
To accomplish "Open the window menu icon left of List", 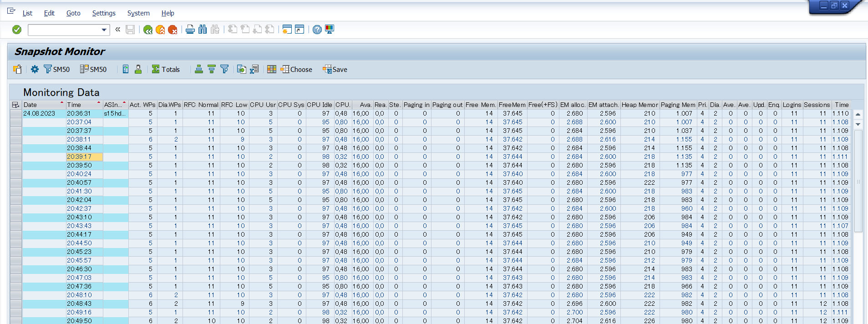I will point(11,11).
